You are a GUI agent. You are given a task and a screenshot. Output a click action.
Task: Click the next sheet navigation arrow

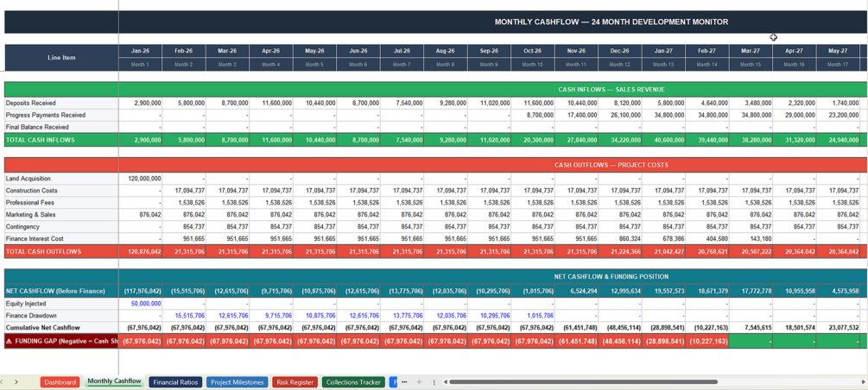tap(16, 381)
